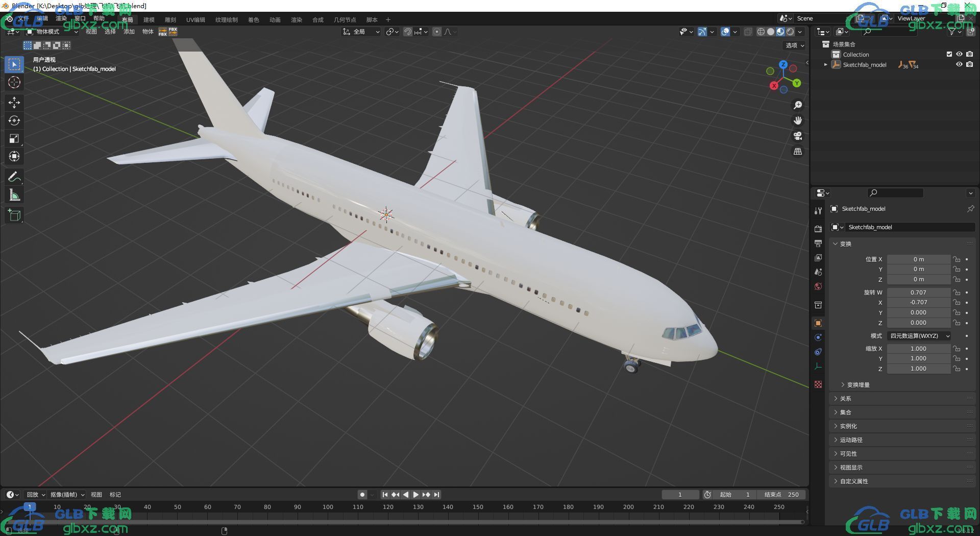Activate the Rotate tool
The image size is (980, 536).
point(14,120)
